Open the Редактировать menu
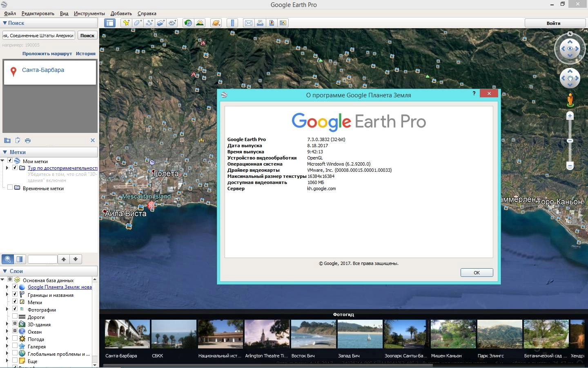The width and height of the screenshot is (588, 368). pos(38,13)
